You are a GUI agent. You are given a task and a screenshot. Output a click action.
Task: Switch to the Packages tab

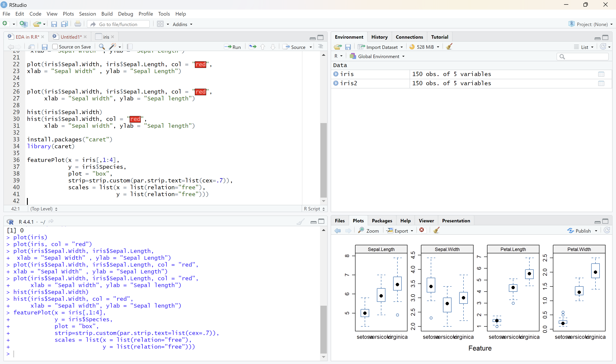(382, 220)
